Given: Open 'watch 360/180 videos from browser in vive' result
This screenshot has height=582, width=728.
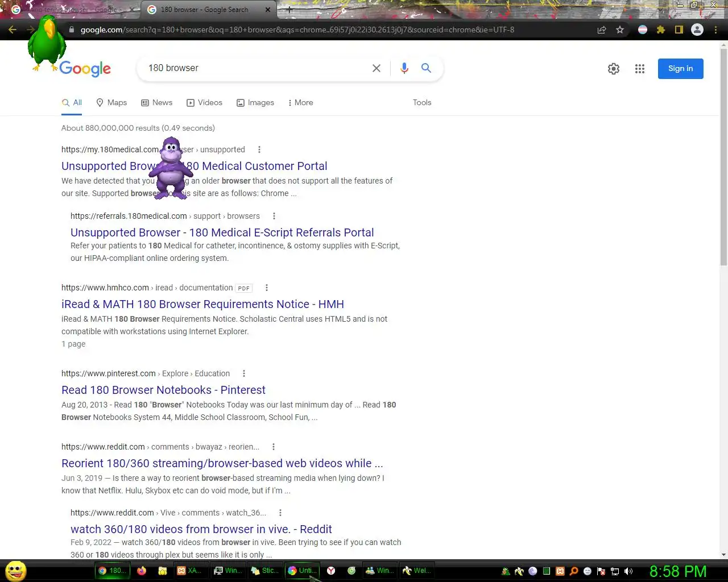Looking at the screenshot, I should point(201,529).
